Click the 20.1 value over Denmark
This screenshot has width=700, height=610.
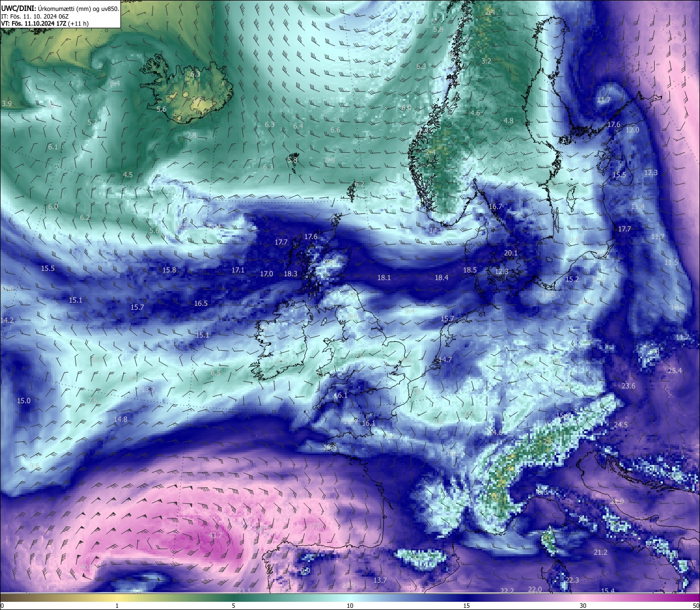tap(511, 253)
